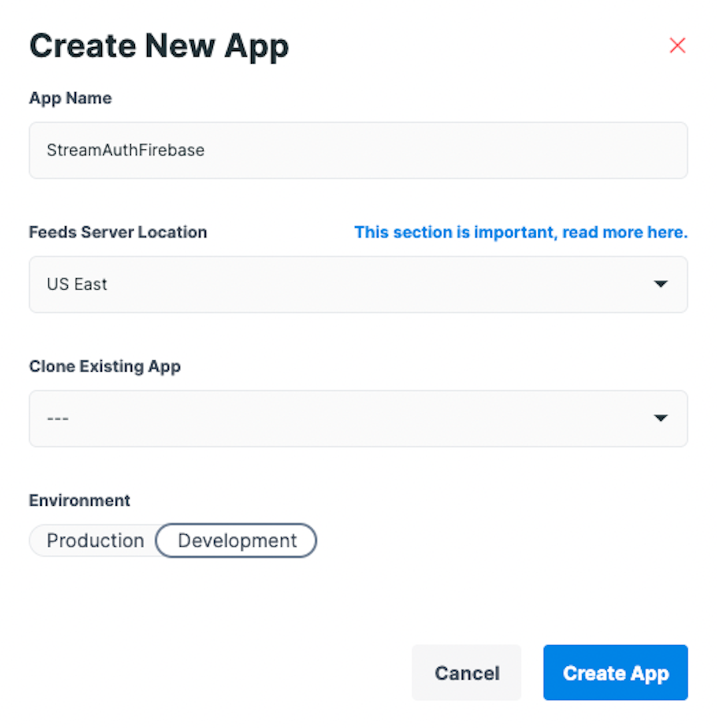
Task: Switch environment to Development
Action: tap(237, 540)
